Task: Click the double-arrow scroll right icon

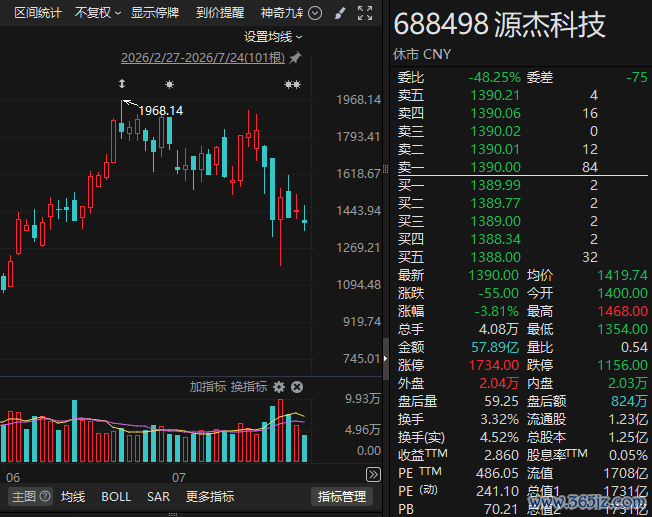Action: (373, 475)
